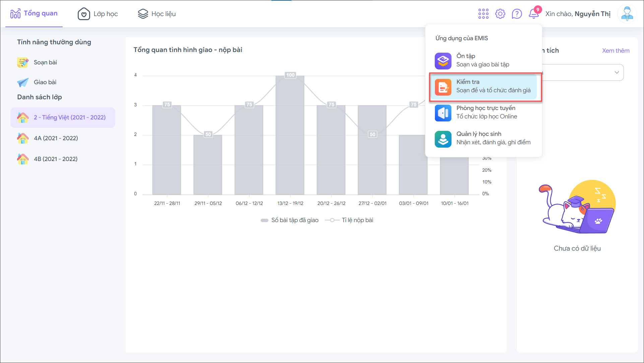Click the help question mark icon

point(517,14)
